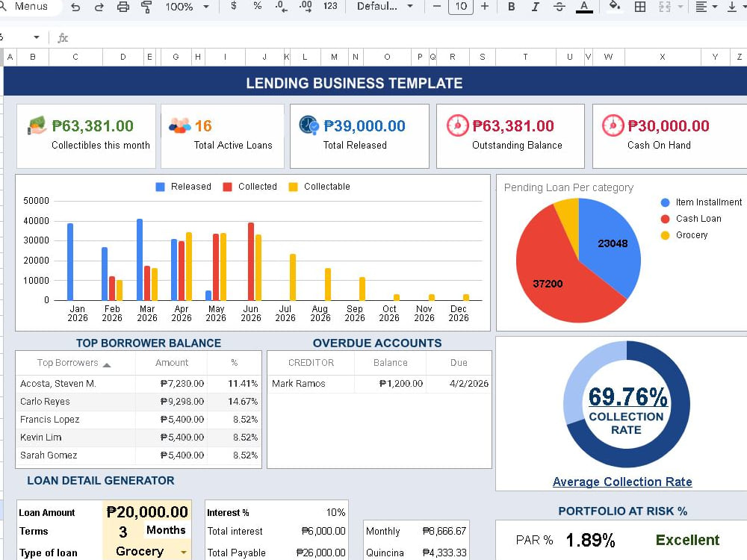
Task: Click the Collected legend red swatch
Action: click(228, 187)
